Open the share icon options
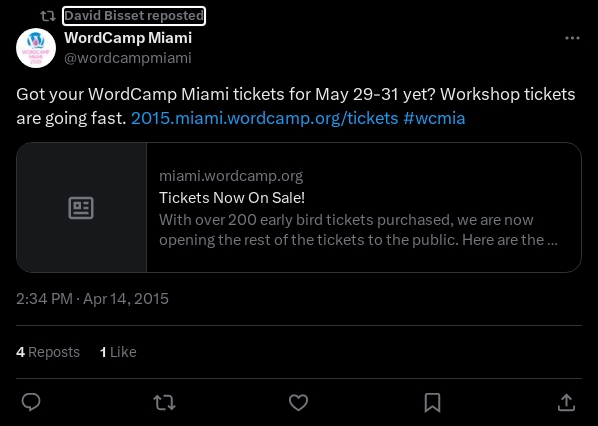This screenshot has height=426, width=598. [x=566, y=402]
